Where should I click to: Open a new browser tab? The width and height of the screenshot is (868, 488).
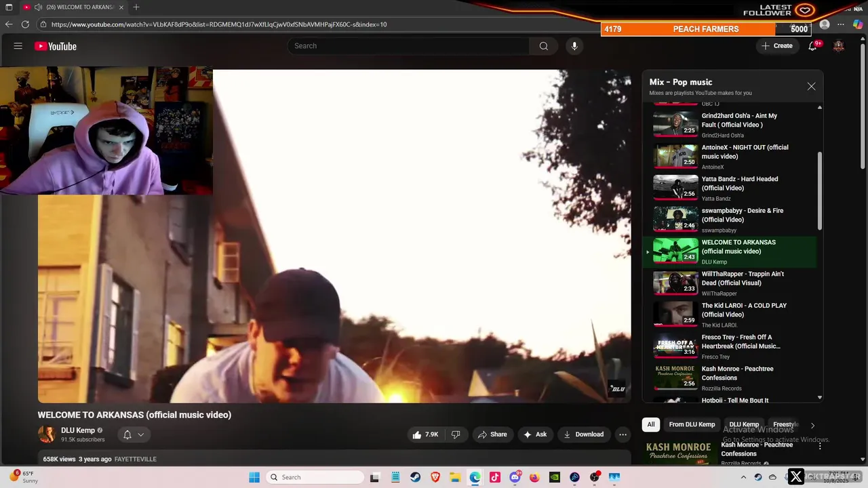[x=136, y=7]
